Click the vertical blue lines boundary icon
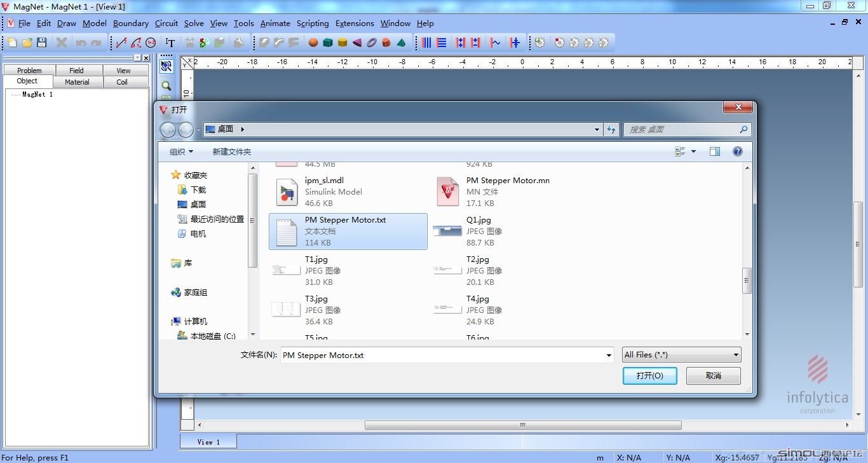868x463 pixels. [426, 43]
